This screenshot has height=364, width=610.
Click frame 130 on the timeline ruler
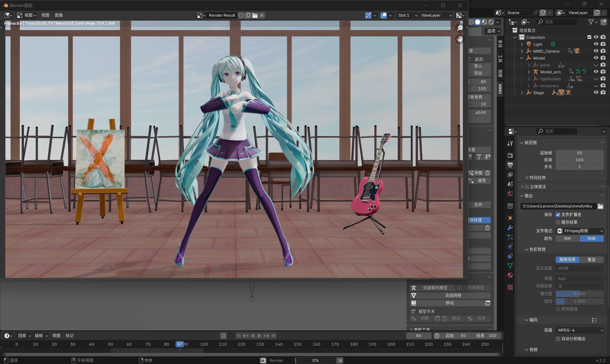(260, 344)
